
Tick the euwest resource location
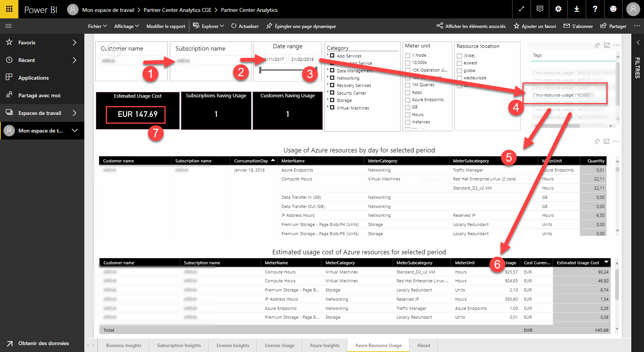point(459,63)
